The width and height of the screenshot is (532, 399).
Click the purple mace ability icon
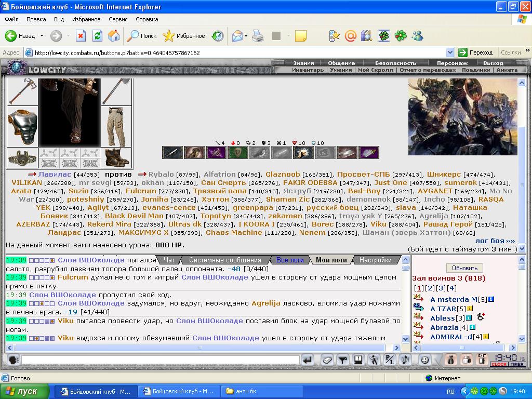[x=216, y=153]
